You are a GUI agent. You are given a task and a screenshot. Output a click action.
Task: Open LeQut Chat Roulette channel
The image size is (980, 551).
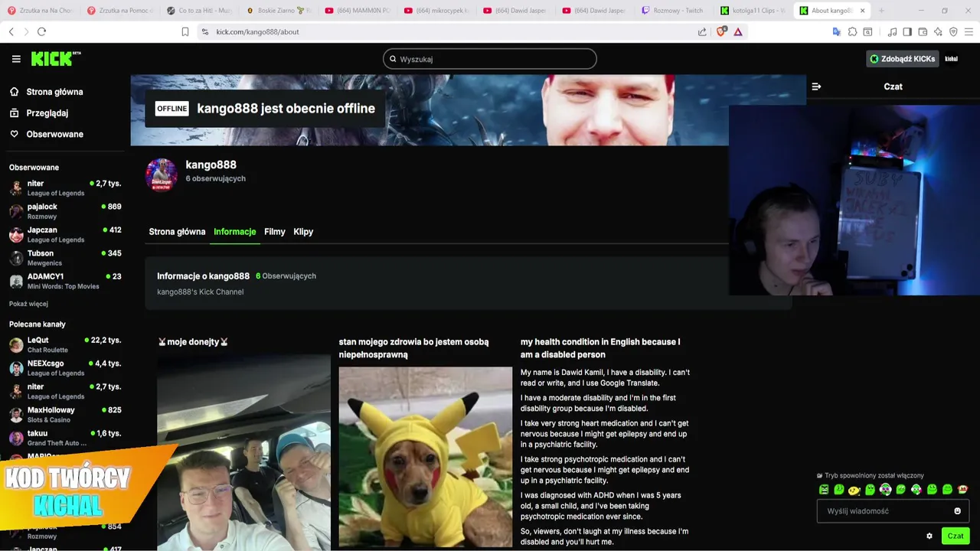tap(65, 344)
